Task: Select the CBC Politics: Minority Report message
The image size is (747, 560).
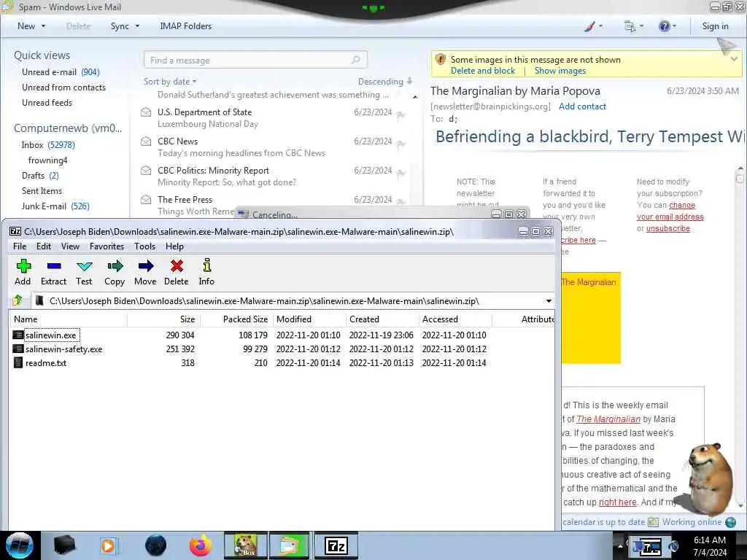Action: [274, 176]
